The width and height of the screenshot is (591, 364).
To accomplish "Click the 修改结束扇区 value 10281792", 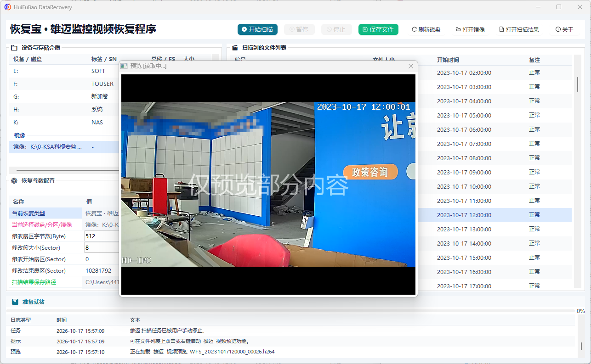I will coord(98,270).
